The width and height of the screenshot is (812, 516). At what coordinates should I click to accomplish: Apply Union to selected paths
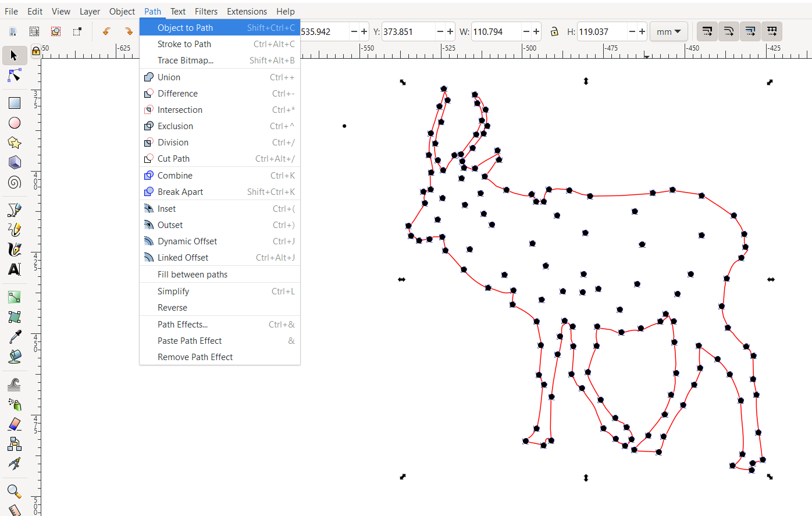(220, 77)
